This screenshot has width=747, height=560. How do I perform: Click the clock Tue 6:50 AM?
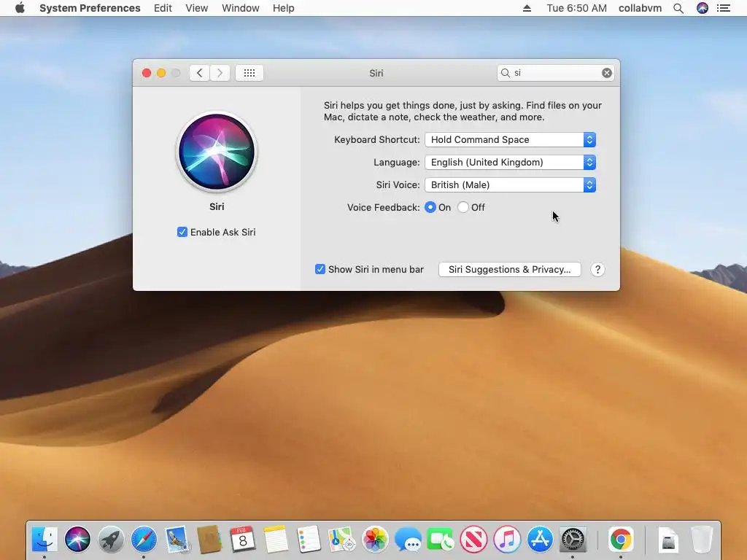(x=576, y=8)
